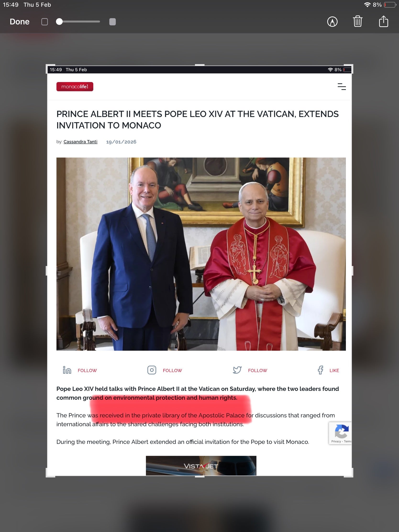Image resolution: width=399 pixels, height=532 pixels.
Task: Click the opacity slider knob
Action: (x=59, y=22)
